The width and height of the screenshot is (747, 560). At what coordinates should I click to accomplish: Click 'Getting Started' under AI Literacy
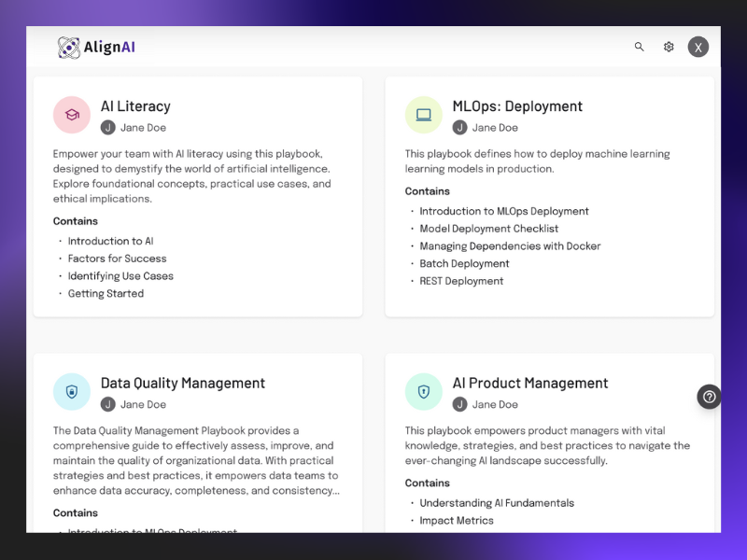click(106, 293)
